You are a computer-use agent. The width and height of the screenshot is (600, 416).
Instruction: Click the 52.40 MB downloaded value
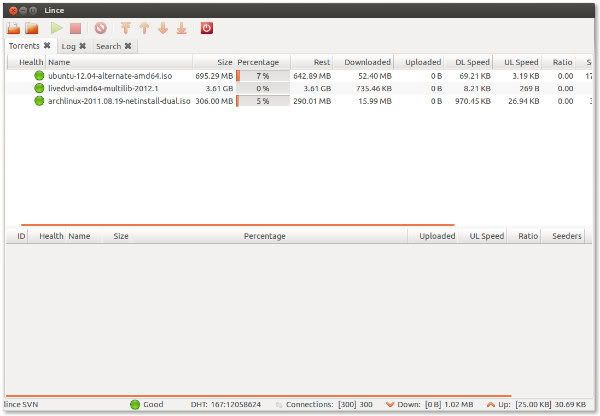(375, 76)
